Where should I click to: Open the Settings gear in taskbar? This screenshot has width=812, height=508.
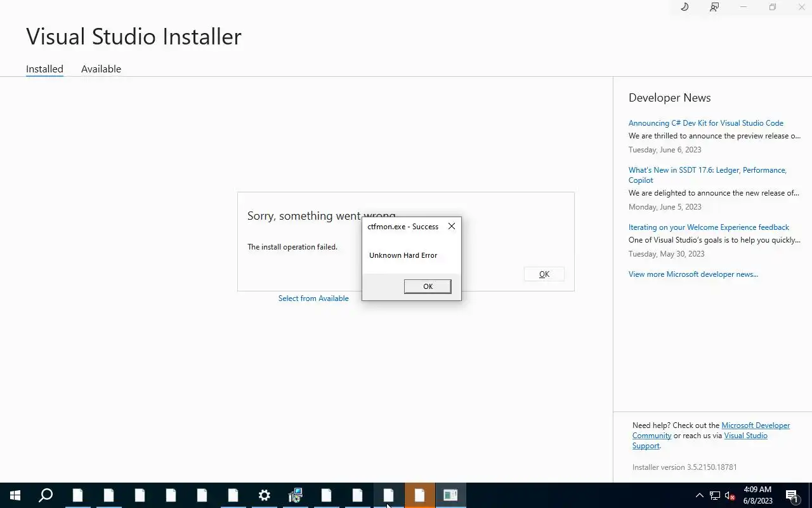(264, 495)
